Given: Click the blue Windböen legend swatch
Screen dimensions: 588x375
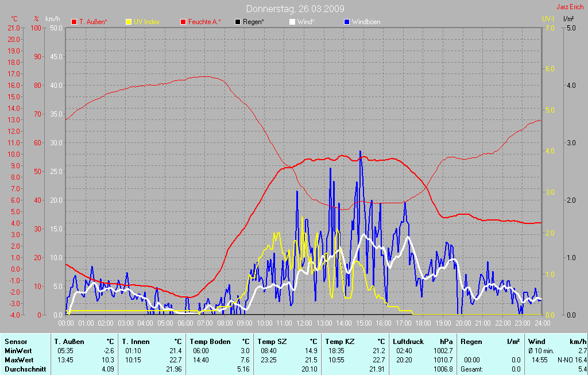Looking at the screenshot, I should [346, 22].
